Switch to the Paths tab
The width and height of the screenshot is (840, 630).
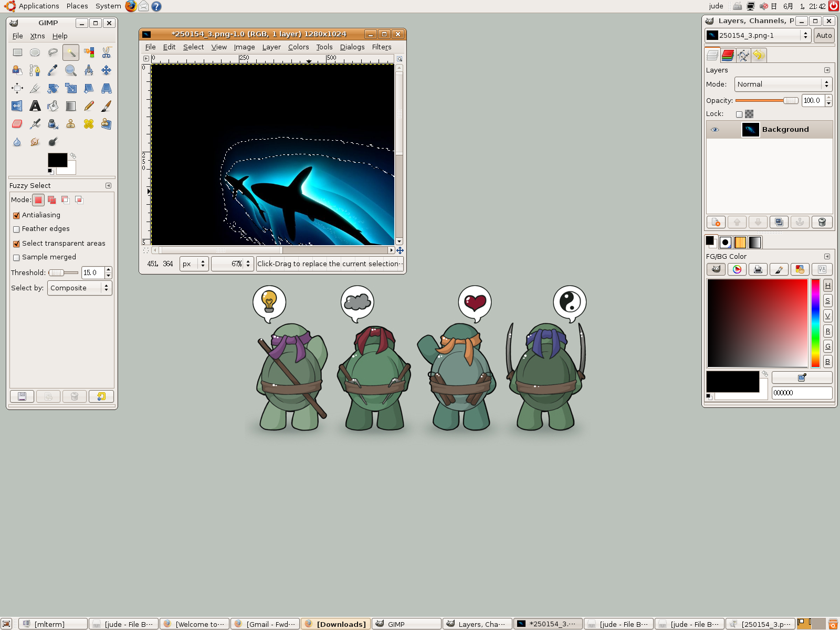[743, 55]
